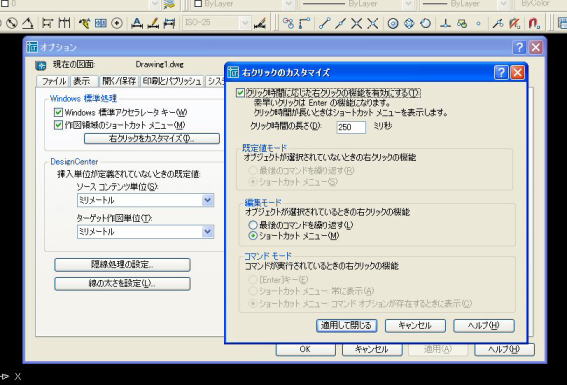Open the linetype ByLayer dropdown

[x=408, y=4]
